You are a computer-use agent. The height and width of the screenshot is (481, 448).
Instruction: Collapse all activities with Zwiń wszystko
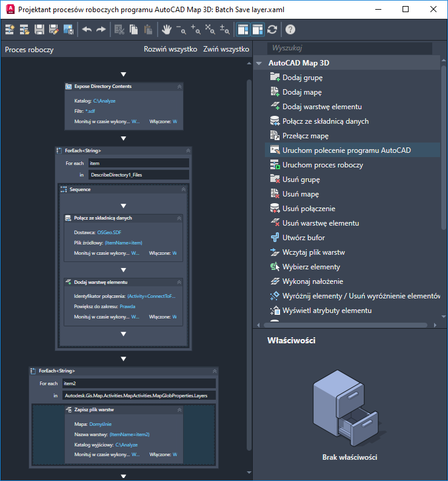pyautogui.click(x=226, y=49)
